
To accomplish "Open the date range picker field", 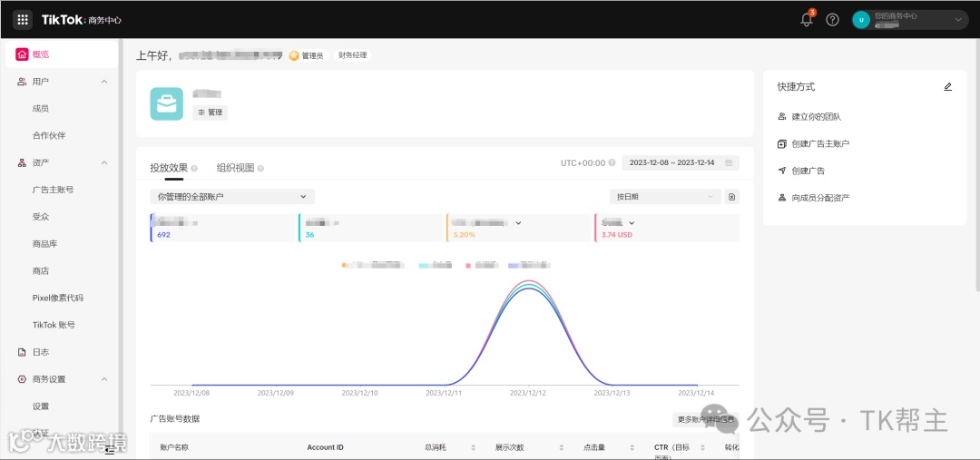I will tap(680, 162).
